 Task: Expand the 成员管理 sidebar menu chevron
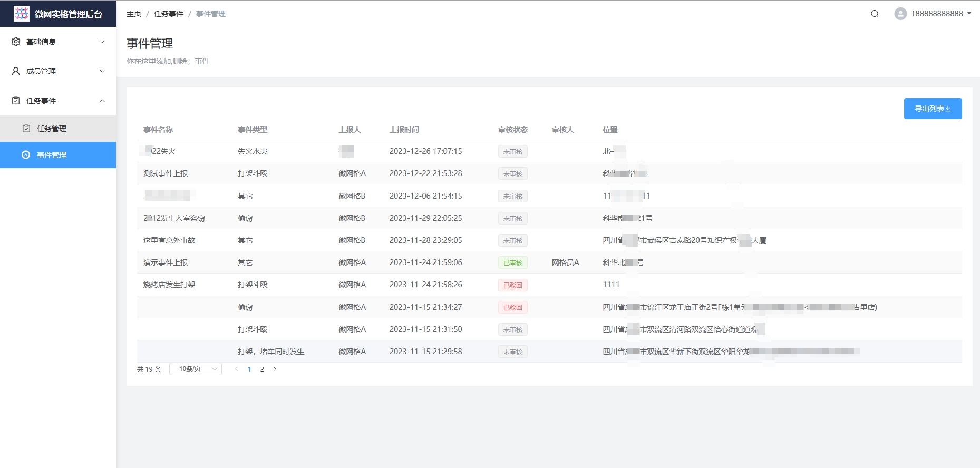click(102, 71)
